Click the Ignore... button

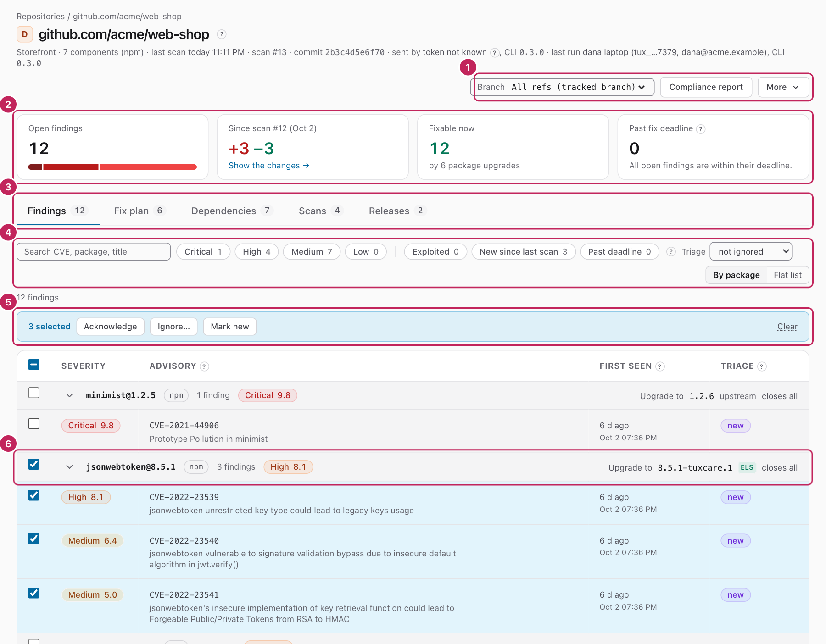tap(173, 327)
